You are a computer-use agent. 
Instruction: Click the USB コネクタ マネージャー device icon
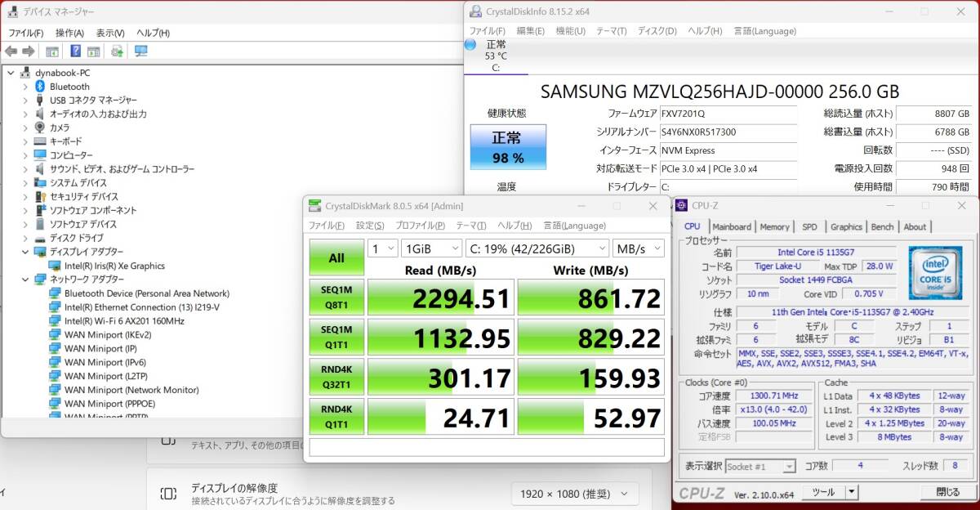[x=39, y=100]
